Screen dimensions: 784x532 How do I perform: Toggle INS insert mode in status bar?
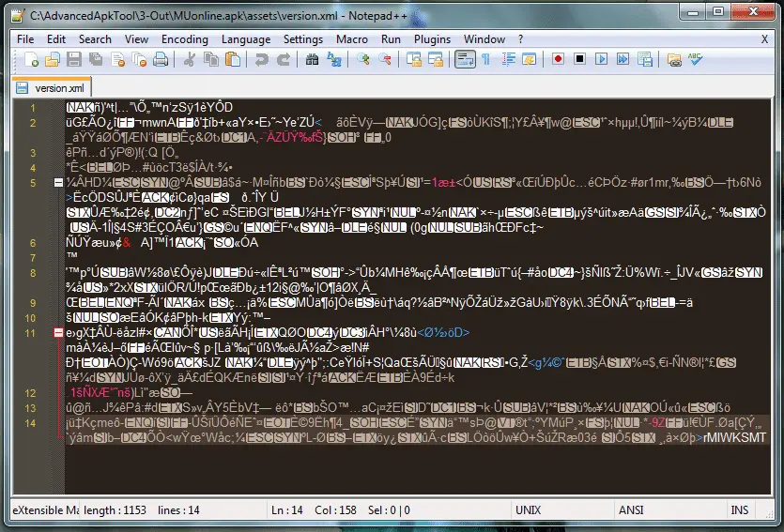pyautogui.click(x=740, y=510)
